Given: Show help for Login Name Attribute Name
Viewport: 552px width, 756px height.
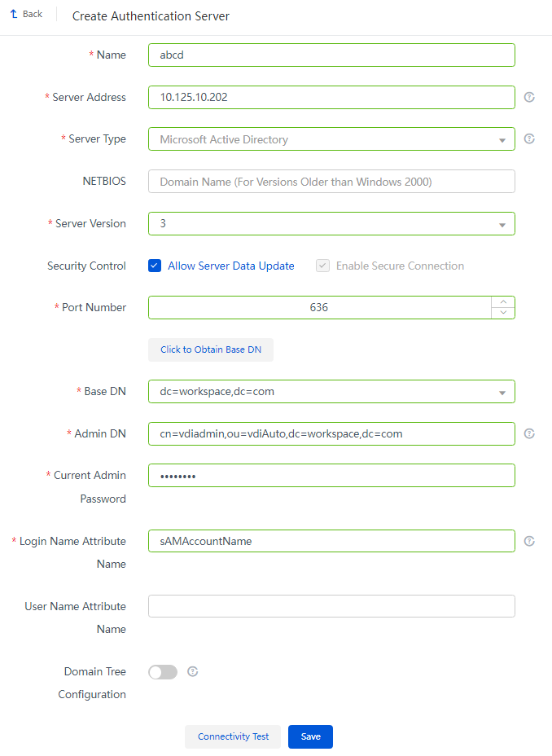Looking at the screenshot, I should 529,541.
